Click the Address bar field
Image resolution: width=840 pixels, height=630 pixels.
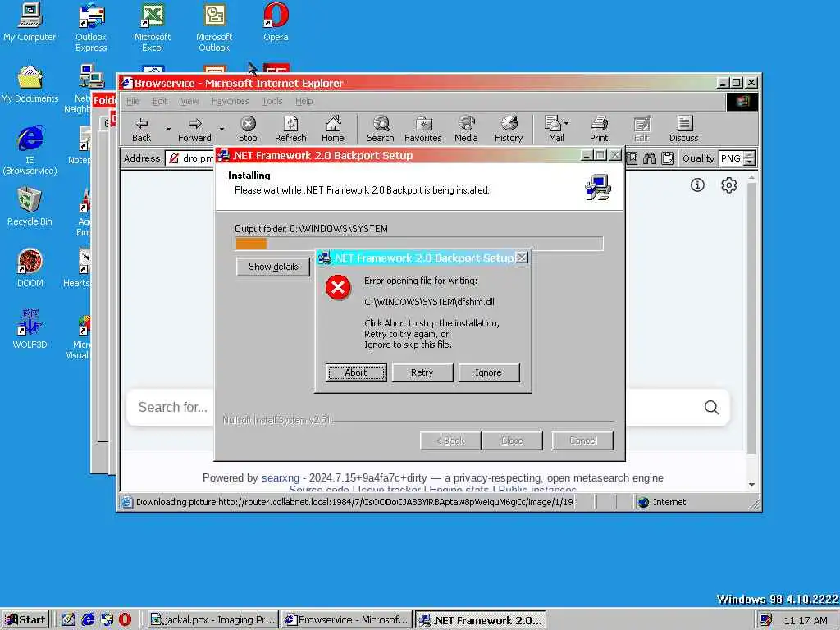pos(189,158)
